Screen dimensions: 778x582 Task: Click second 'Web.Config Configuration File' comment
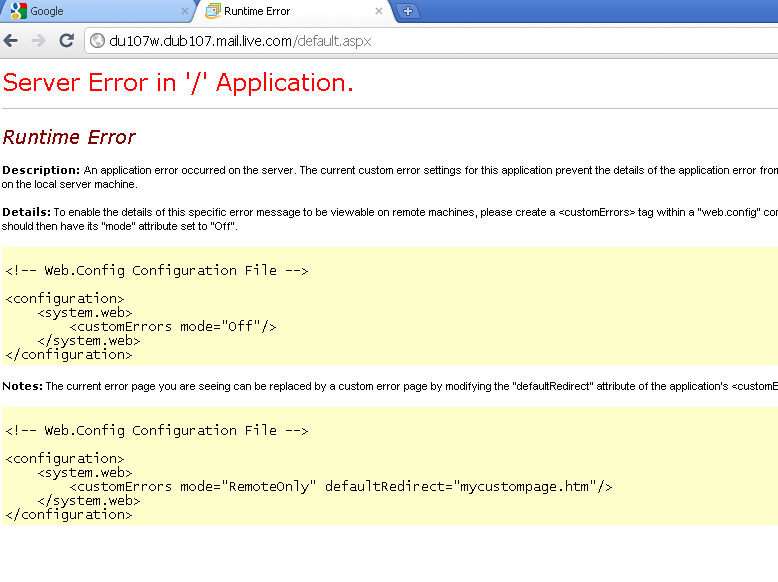(x=157, y=430)
